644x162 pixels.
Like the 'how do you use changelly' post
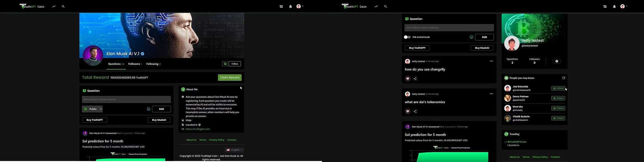pyautogui.click(x=408, y=79)
